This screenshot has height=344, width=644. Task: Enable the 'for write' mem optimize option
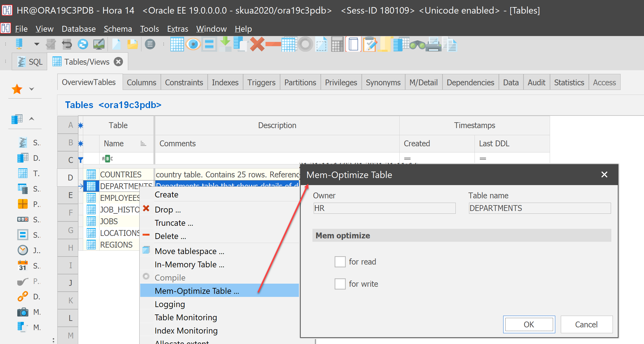(340, 284)
